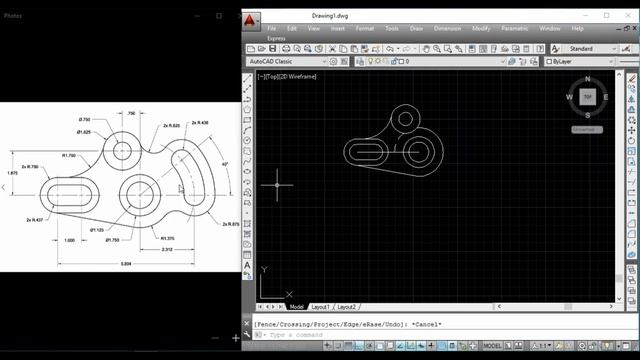Select the Ellipse draw tool
The image size is (640, 360).
tap(247, 171)
